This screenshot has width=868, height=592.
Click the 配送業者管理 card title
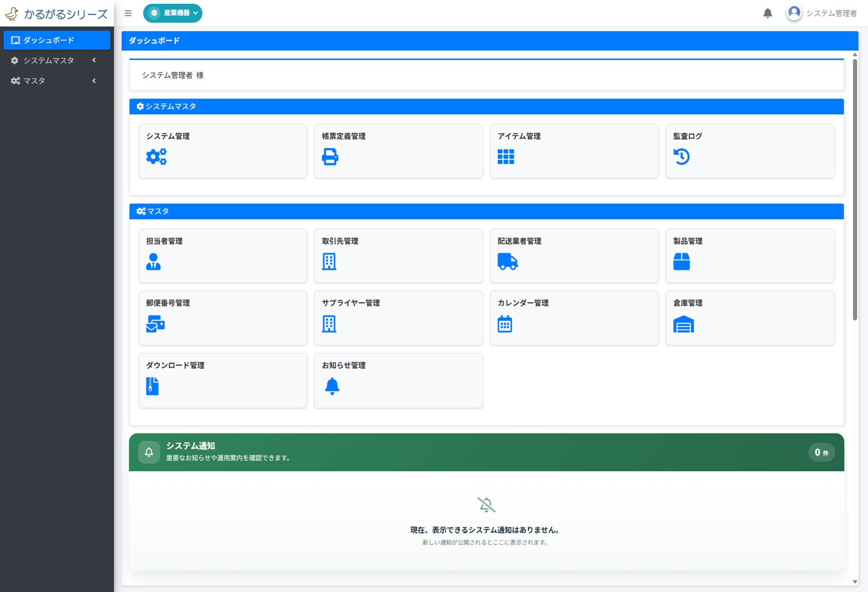(x=519, y=241)
